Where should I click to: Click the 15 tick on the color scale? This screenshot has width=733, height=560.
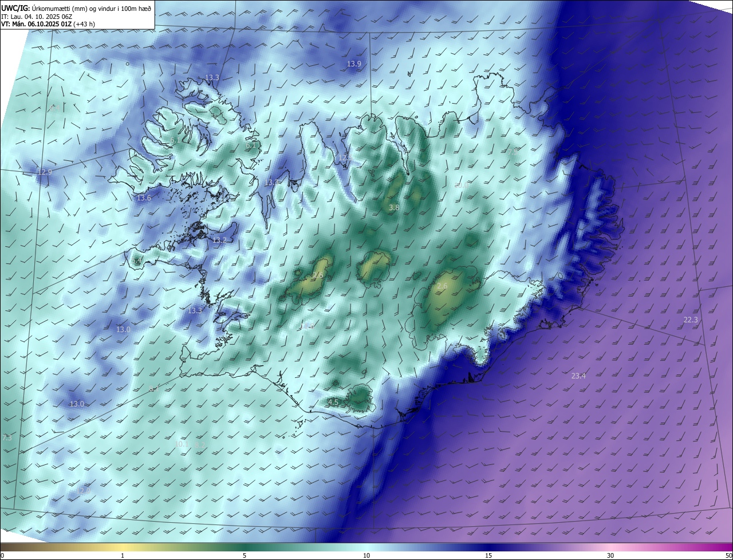click(488, 556)
